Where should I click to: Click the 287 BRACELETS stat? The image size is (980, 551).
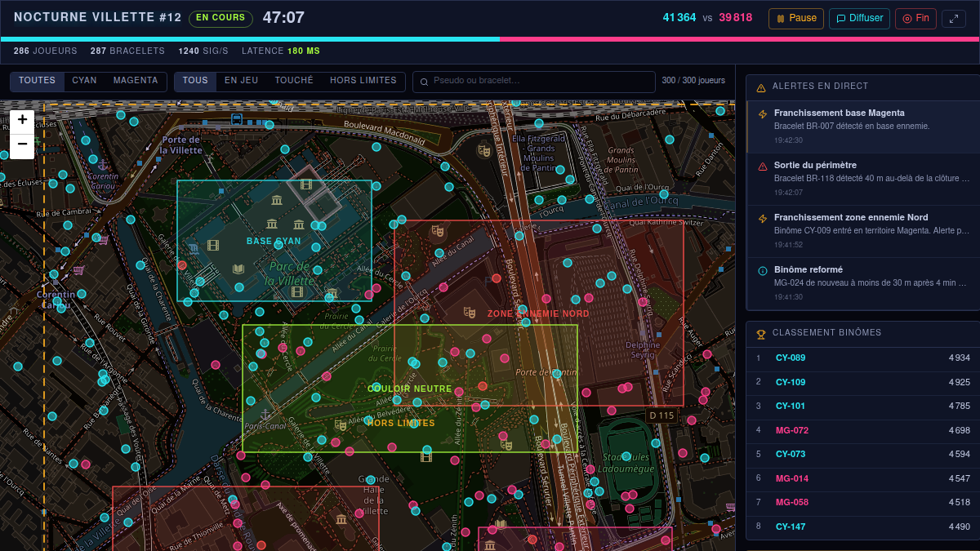127,51
